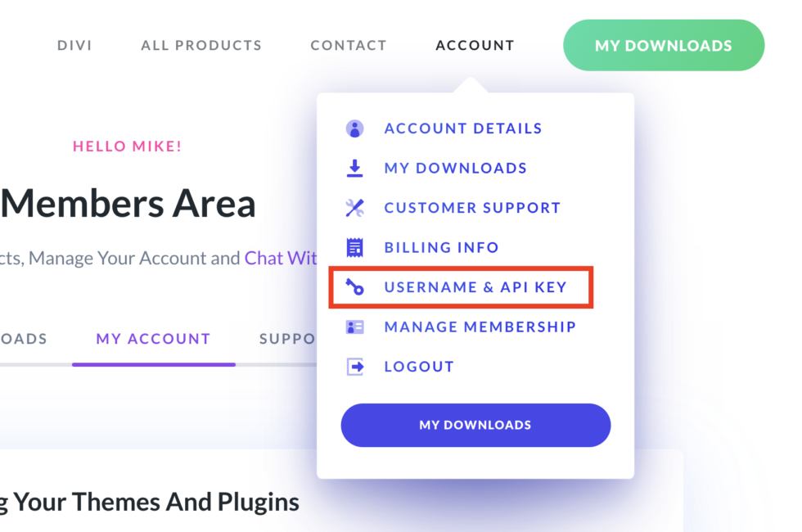Select Manage Membership option
Screen dimensions: 802x532
point(480,327)
